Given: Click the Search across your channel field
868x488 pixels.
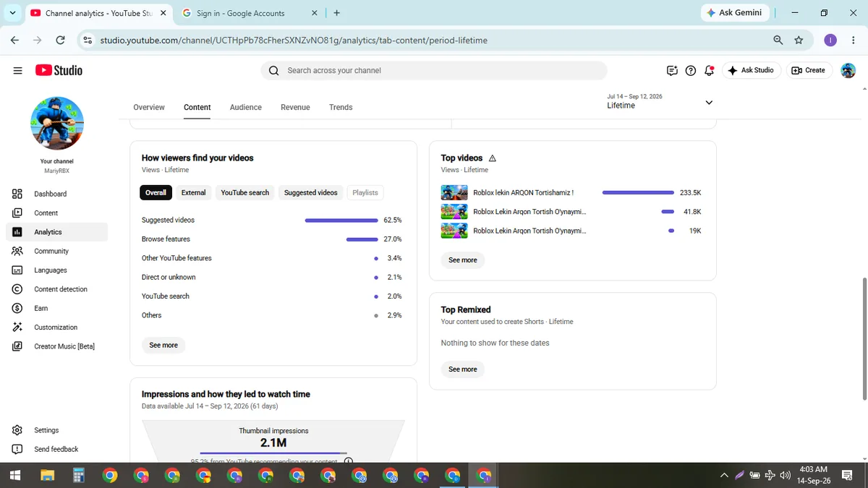Looking at the screenshot, I should tap(434, 70).
